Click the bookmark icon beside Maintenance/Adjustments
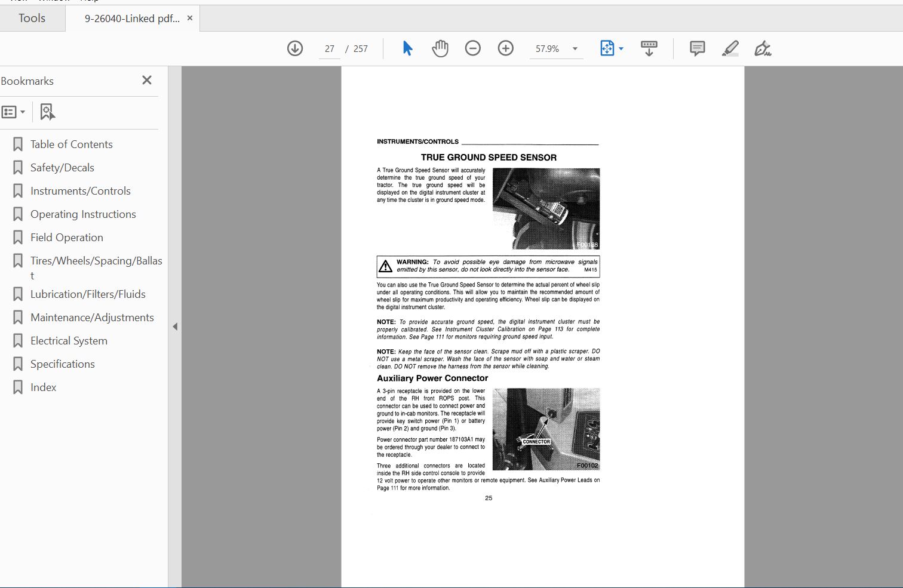The width and height of the screenshot is (903, 588). [18, 318]
